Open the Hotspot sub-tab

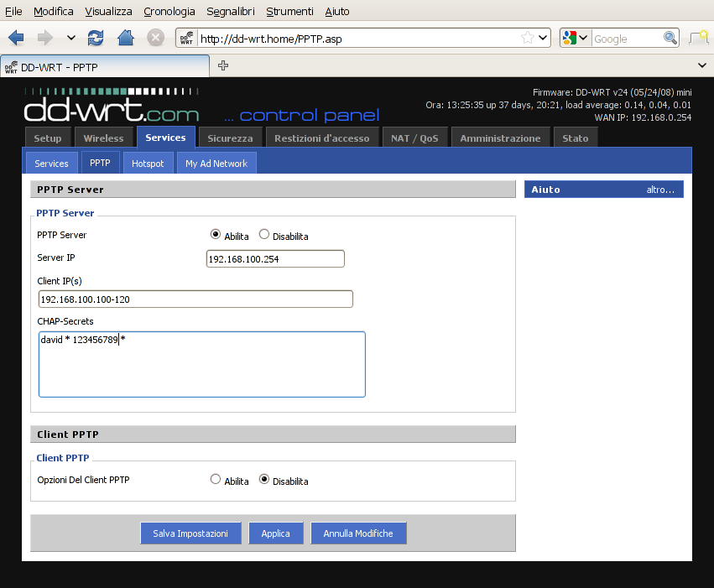pos(148,163)
